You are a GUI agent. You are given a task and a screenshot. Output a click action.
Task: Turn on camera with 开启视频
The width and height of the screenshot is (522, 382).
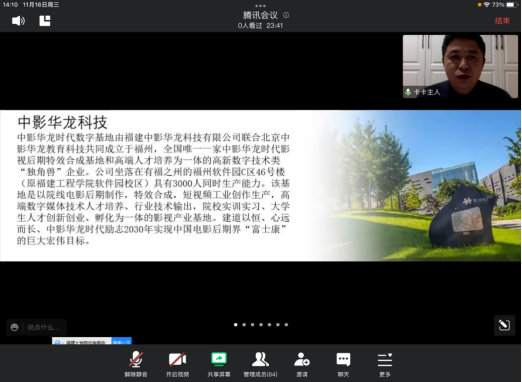177,364
